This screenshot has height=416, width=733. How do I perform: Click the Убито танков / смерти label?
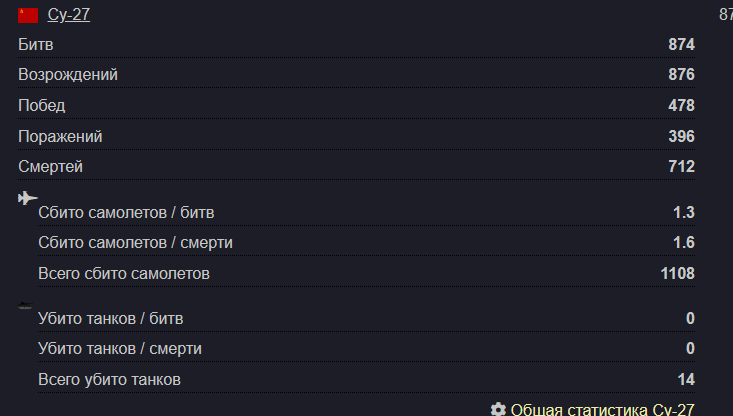(x=120, y=349)
